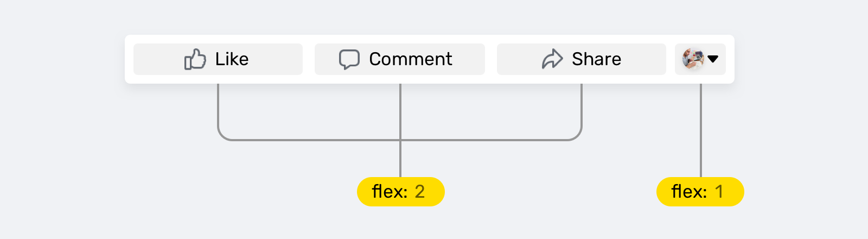Click the "flex:" text in the left badge
Image resolution: width=868 pixels, height=239 pixels.
click(390, 192)
